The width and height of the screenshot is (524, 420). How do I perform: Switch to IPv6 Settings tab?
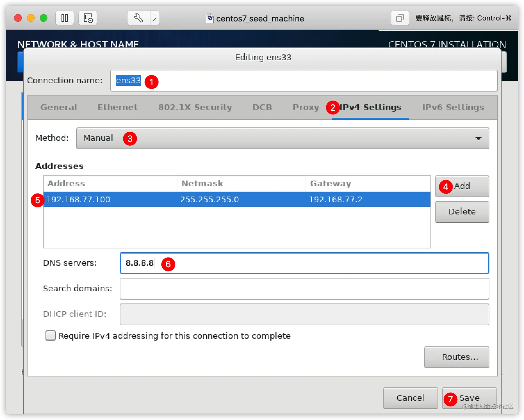453,107
